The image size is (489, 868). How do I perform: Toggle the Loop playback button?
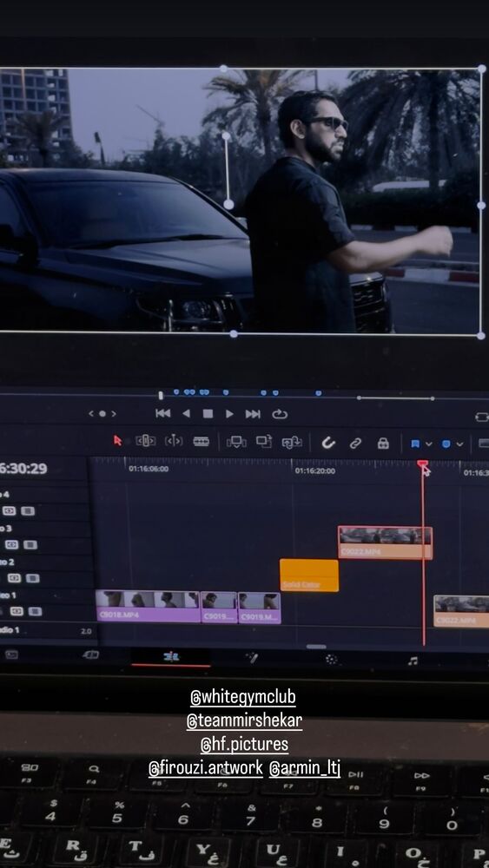tap(280, 414)
